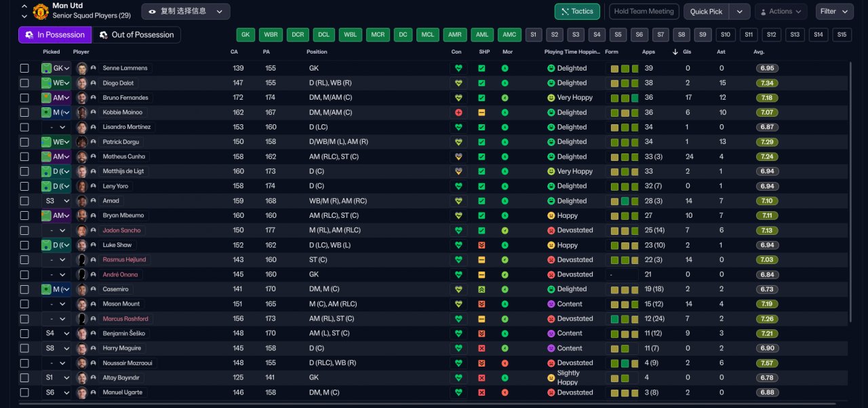Expand the Quick Pick arrow dropdown
Viewport: 868px width, 408px height.
[x=740, y=12]
